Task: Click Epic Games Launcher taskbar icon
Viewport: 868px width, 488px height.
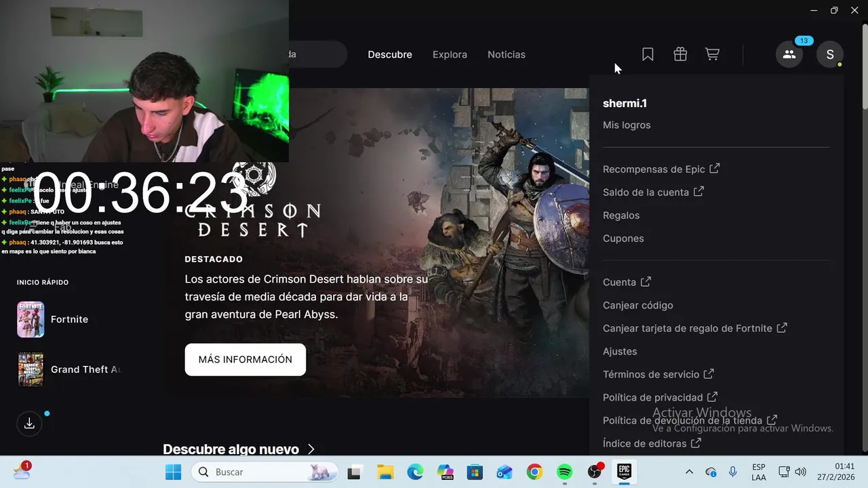Action: click(624, 472)
